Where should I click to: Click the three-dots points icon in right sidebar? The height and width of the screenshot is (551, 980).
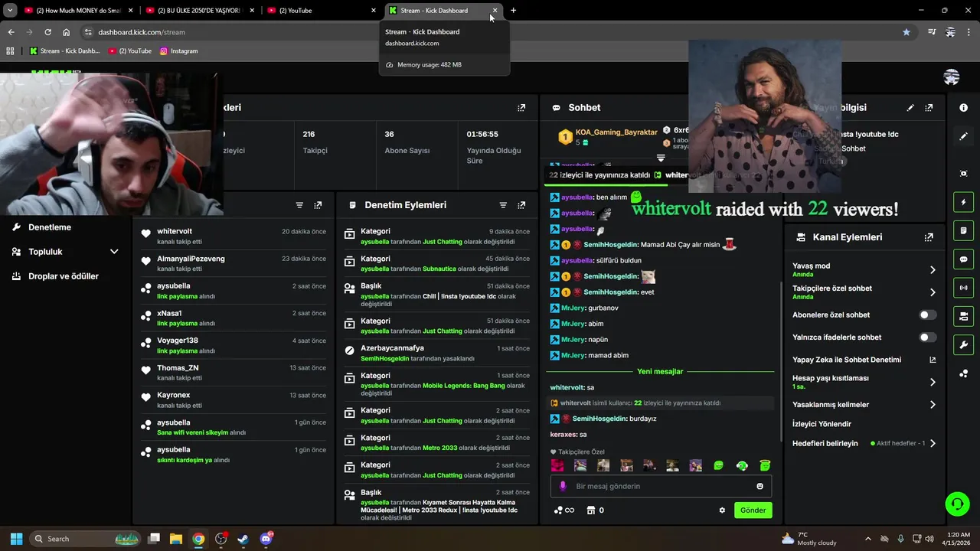tap(963, 373)
